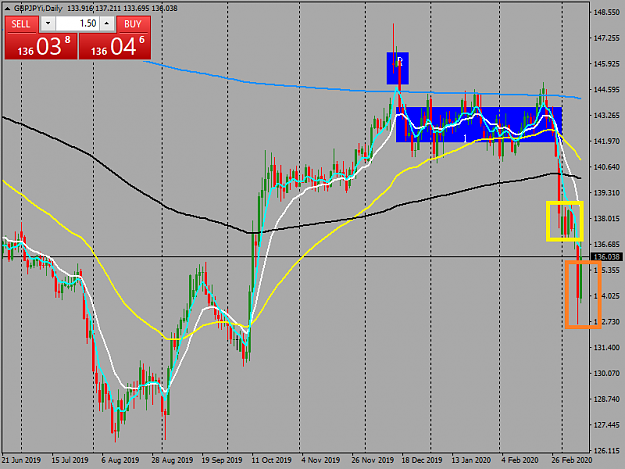Click the 11 Oct 2019 date label
Screen dimensions: 625x469
pyautogui.click(x=271, y=460)
